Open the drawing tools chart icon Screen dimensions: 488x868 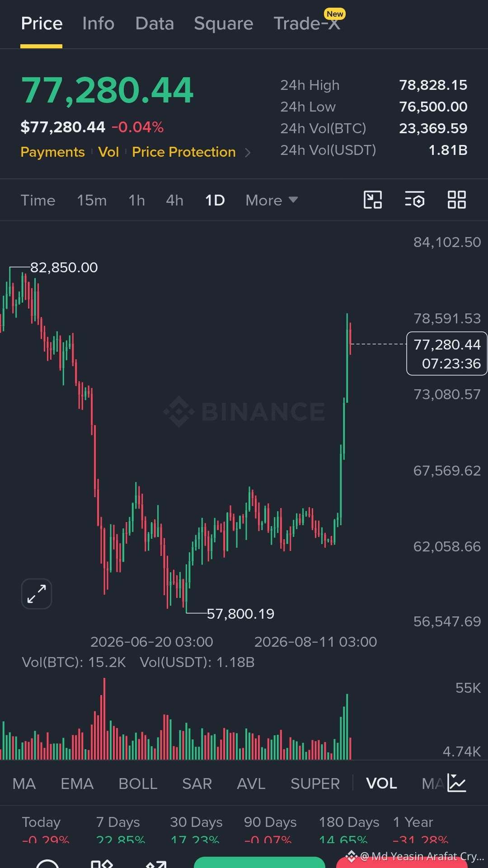pos(373,200)
